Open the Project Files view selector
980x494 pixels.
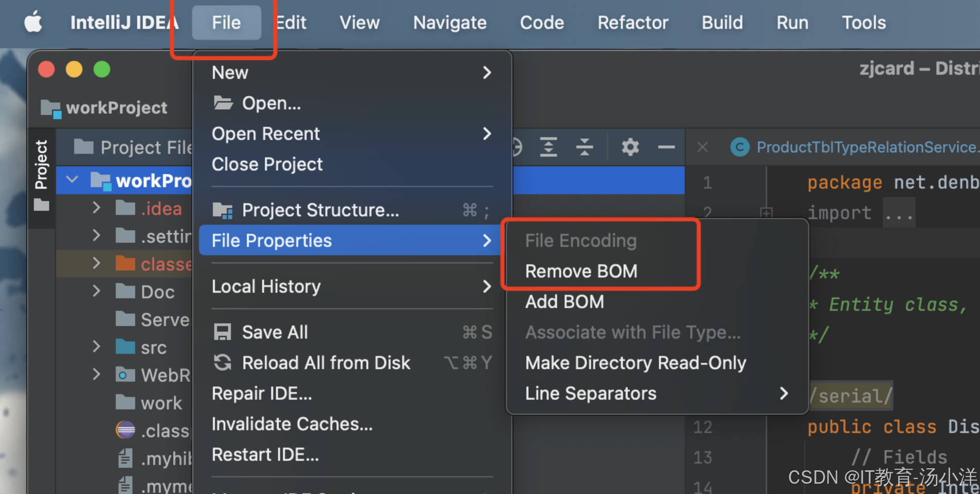[133, 147]
